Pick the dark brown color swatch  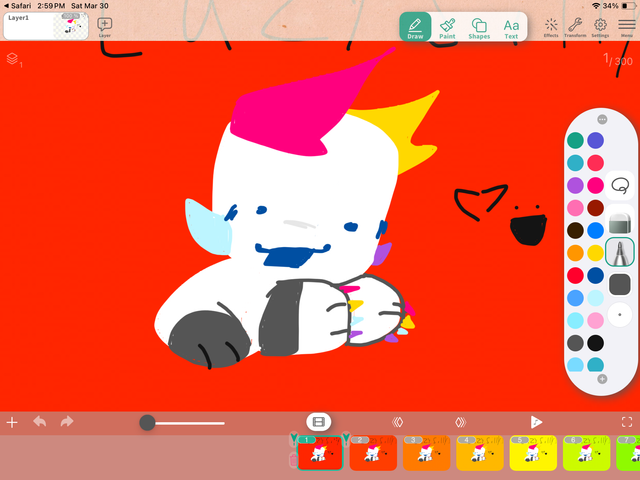click(x=575, y=231)
